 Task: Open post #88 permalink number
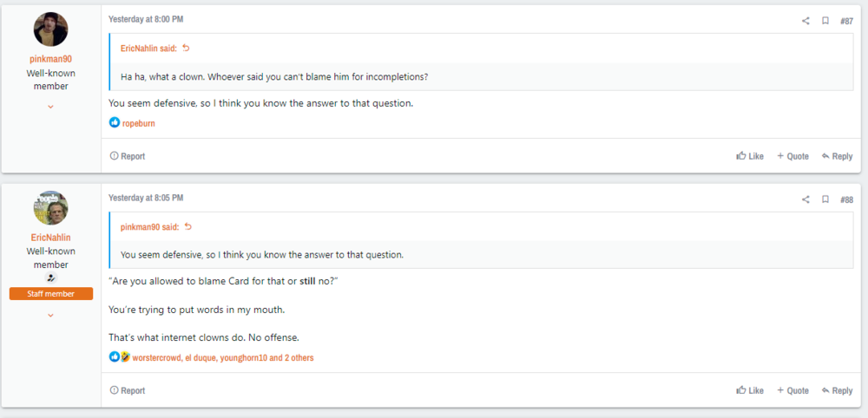pos(846,199)
